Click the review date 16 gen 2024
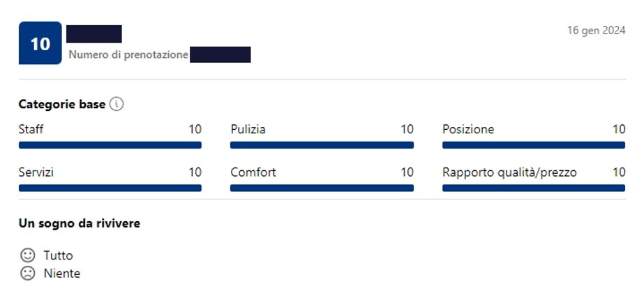Viewport: 644px width, 291px height. 597,31
